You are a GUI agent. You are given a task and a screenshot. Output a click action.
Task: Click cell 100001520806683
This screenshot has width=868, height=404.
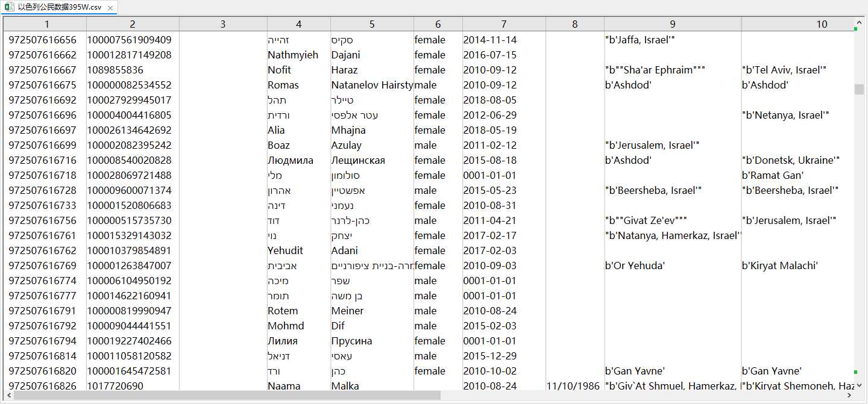(130, 205)
